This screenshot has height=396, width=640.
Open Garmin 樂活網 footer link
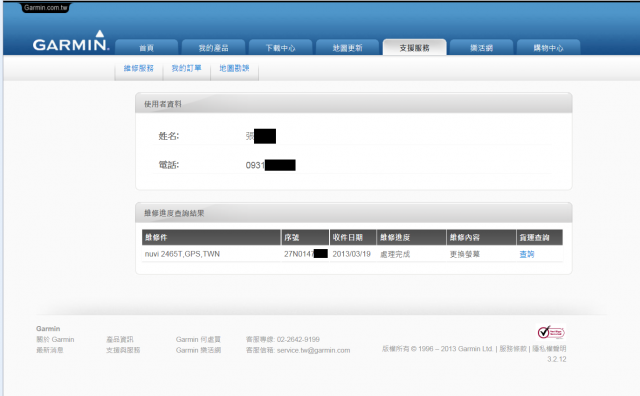tap(198, 350)
